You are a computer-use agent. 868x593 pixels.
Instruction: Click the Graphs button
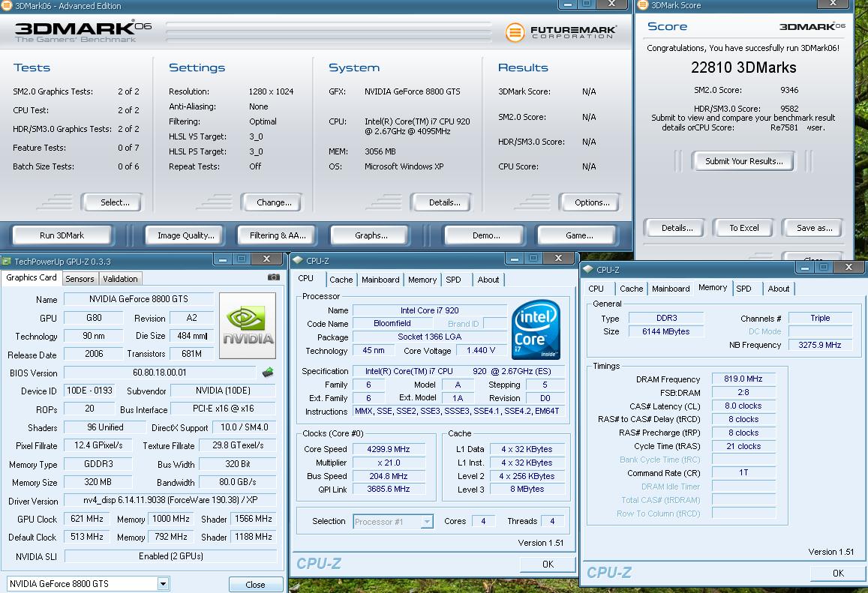pyautogui.click(x=371, y=235)
